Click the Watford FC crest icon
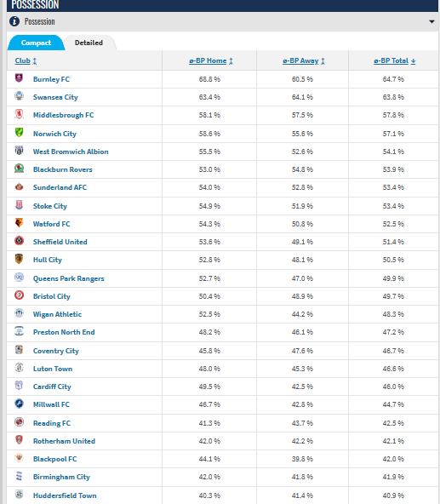 pyautogui.click(x=19, y=223)
